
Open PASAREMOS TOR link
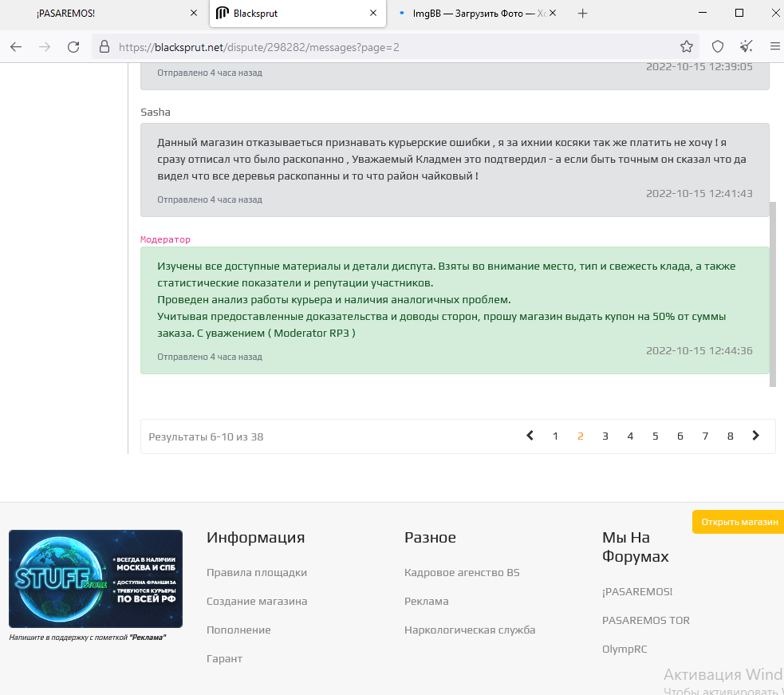tap(645, 621)
